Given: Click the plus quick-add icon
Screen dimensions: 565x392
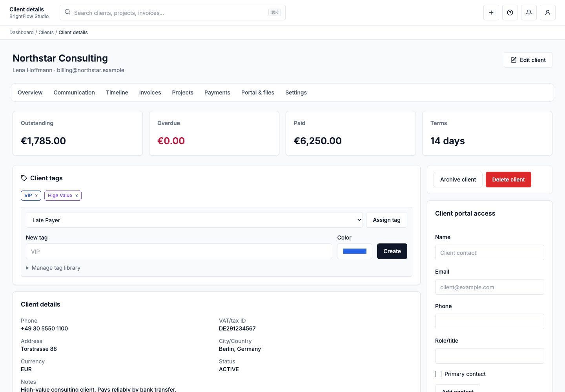Looking at the screenshot, I should (x=491, y=13).
